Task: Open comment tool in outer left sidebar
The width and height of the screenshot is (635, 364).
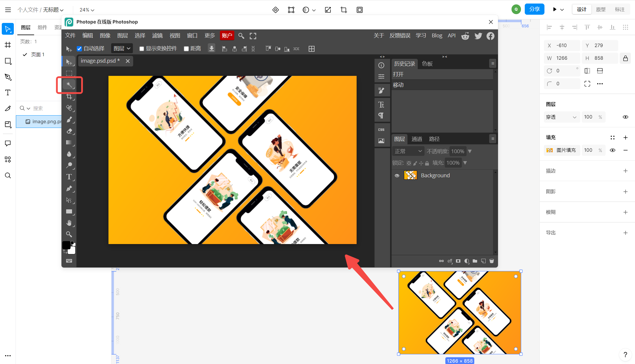Action: click(8, 143)
